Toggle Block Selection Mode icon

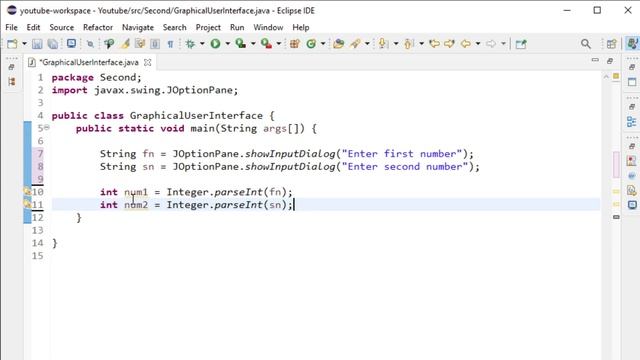click(x=155, y=44)
